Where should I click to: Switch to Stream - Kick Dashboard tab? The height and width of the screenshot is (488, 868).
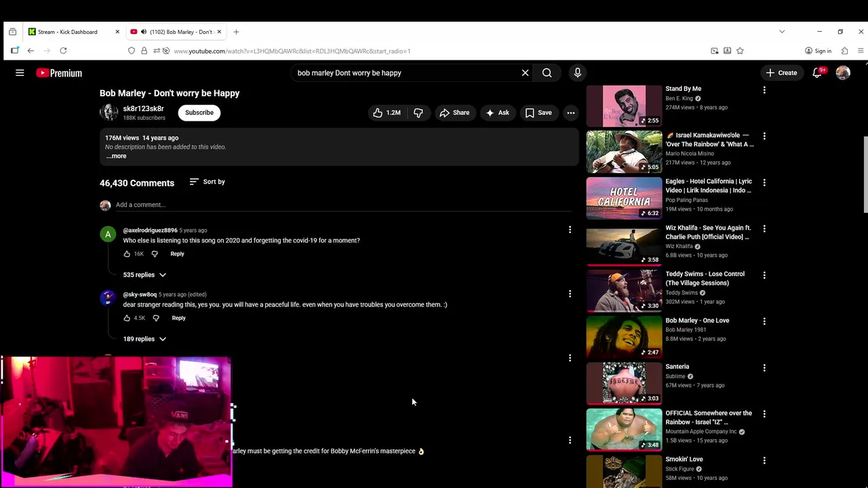click(75, 32)
